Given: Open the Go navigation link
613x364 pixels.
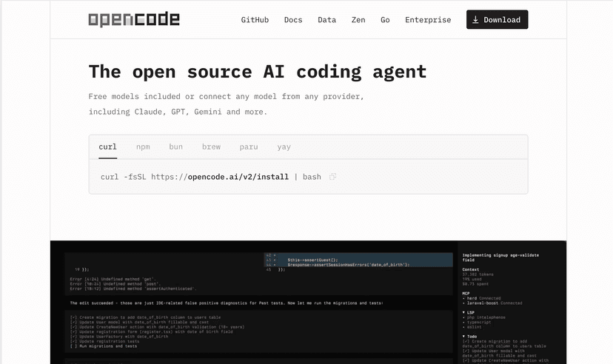Looking at the screenshot, I should (x=385, y=20).
